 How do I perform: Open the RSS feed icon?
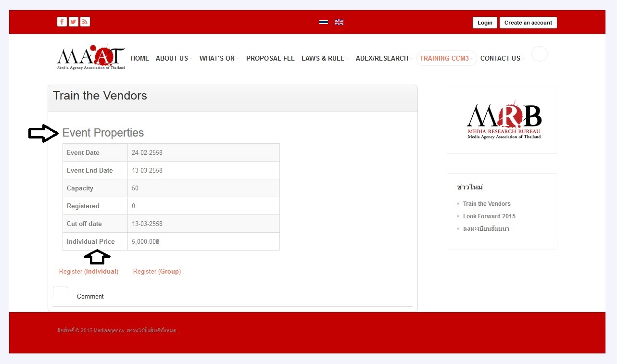point(85,22)
